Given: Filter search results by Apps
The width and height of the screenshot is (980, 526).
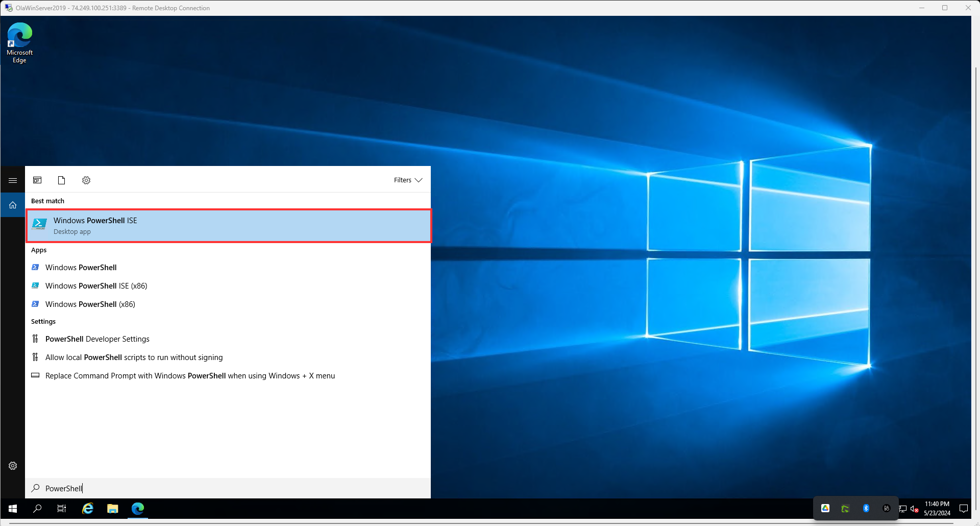Looking at the screenshot, I should (x=37, y=180).
